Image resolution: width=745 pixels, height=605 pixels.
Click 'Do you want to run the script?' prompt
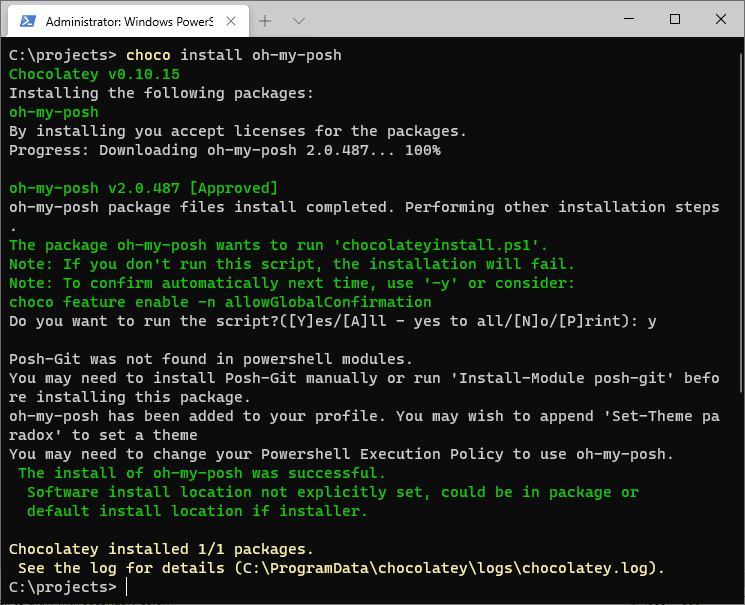point(333,321)
